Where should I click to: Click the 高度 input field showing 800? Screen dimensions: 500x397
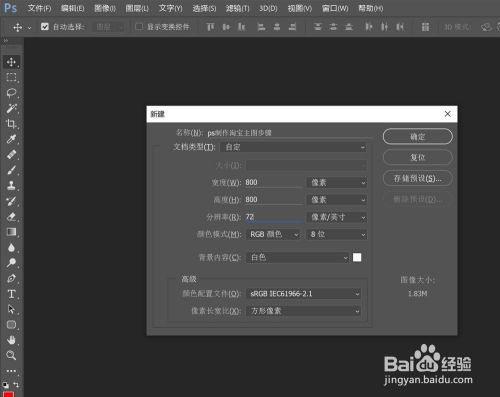(274, 200)
